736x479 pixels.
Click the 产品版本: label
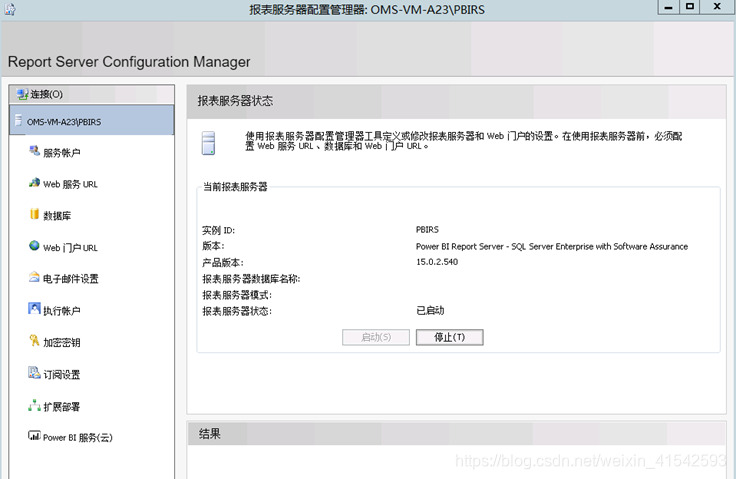(x=223, y=263)
